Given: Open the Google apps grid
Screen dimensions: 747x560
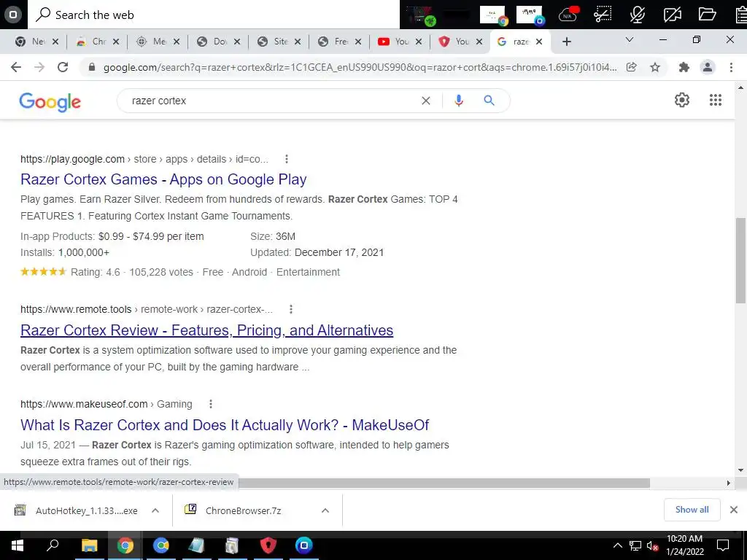Looking at the screenshot, I should click(716, 100).
